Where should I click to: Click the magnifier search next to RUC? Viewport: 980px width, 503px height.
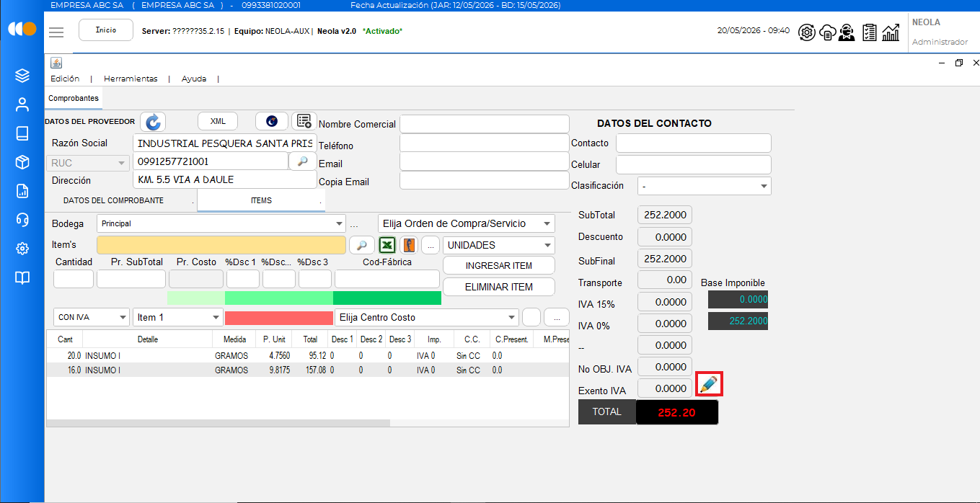coord(303,161)
